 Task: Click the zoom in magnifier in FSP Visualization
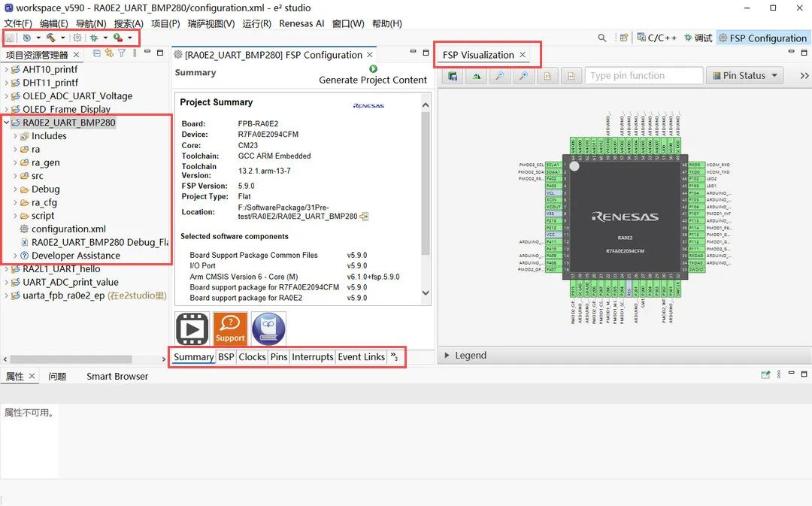tap(523, 76)
